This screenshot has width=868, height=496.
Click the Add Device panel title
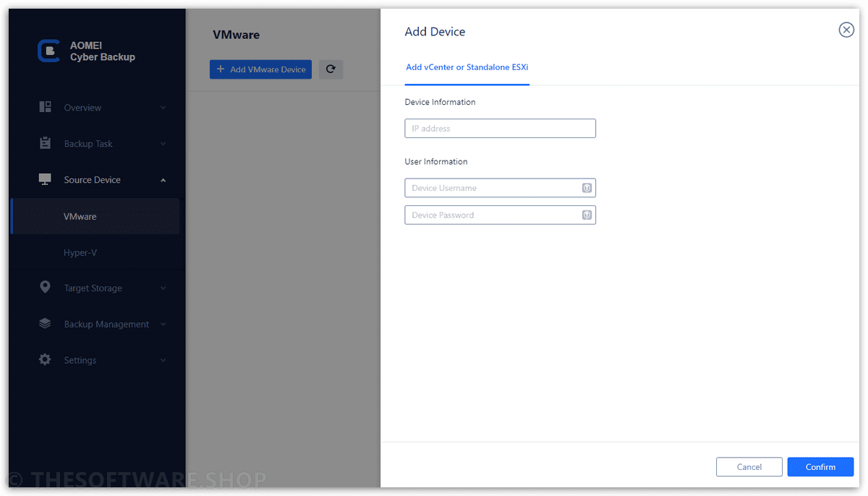point(435,32)
